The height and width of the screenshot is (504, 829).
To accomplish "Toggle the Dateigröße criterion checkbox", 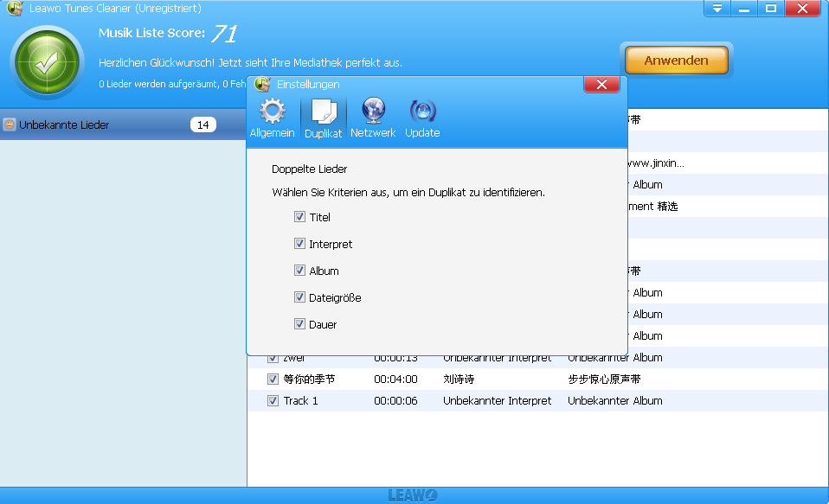I will 299,297.
